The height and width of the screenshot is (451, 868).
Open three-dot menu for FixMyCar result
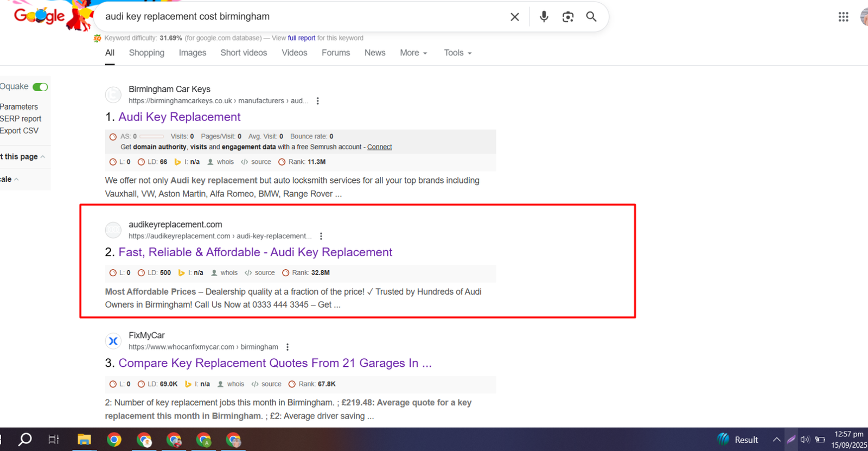tap(288, 347)
